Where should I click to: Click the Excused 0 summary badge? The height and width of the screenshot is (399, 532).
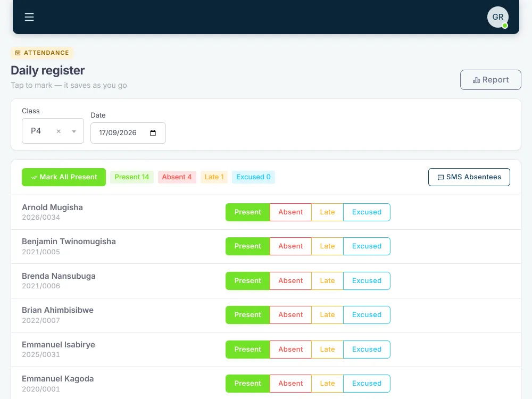[x=253, y=177]
